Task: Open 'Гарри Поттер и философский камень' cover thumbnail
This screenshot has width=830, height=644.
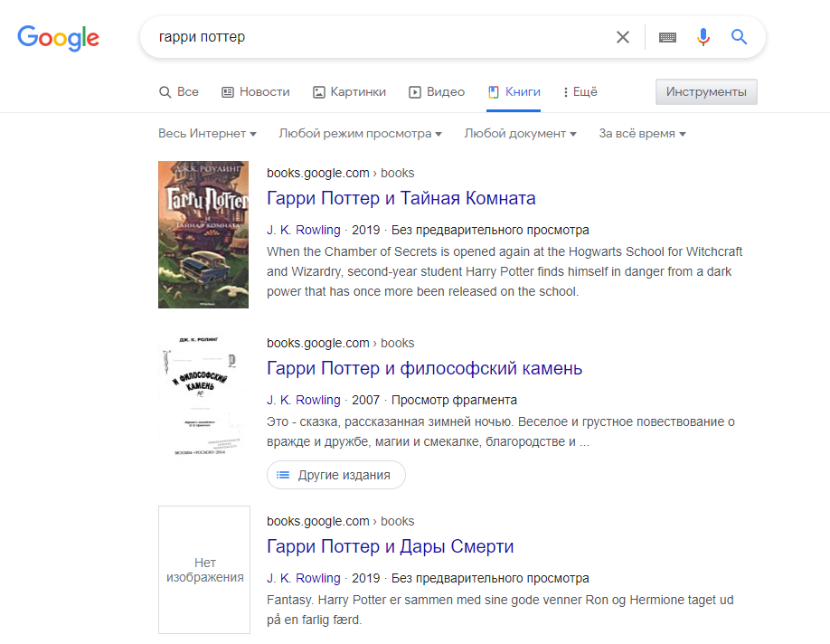Action: (x=203, y=396)
